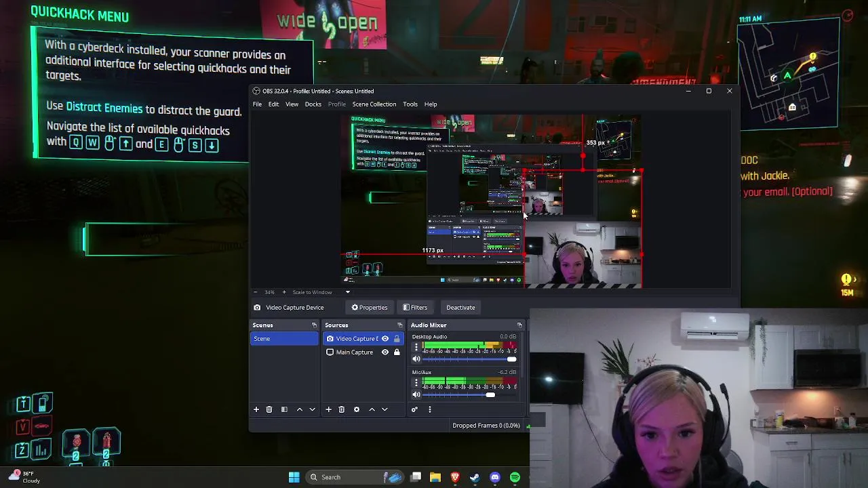868x488 pixels.
Task: Open Mic/Aux three-dot options
Action: point(416,383)
